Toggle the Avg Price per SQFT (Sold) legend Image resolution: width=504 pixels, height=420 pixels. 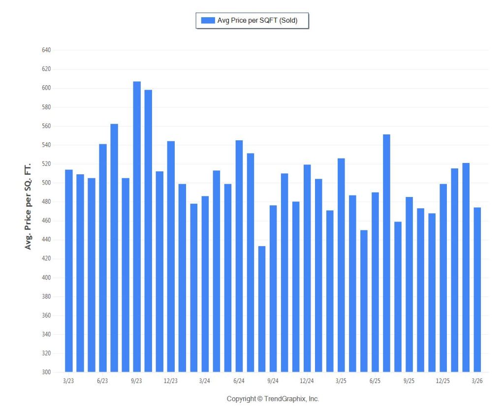(252, 21)
